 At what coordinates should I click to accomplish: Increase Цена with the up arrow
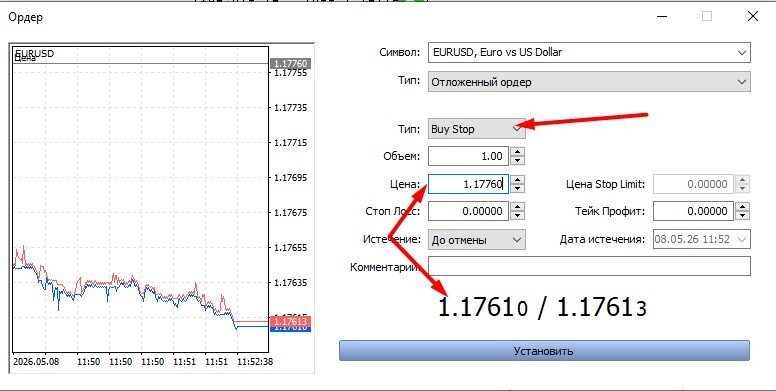coord(517,180)
